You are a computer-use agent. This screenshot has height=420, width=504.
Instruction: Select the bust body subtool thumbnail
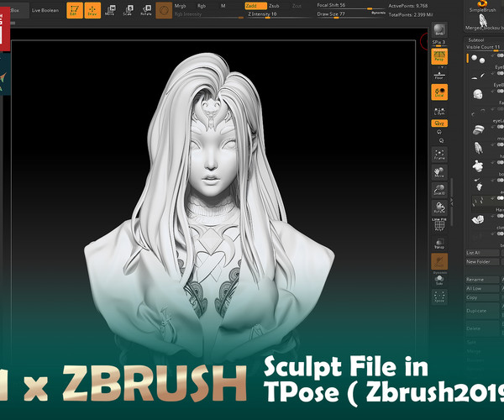pyautogui.click(x=479, y=165)
